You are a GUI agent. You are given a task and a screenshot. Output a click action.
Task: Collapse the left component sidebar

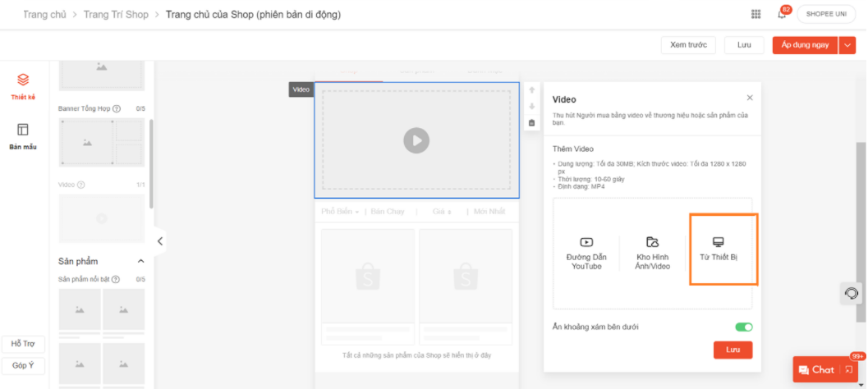tap(159, 241)
